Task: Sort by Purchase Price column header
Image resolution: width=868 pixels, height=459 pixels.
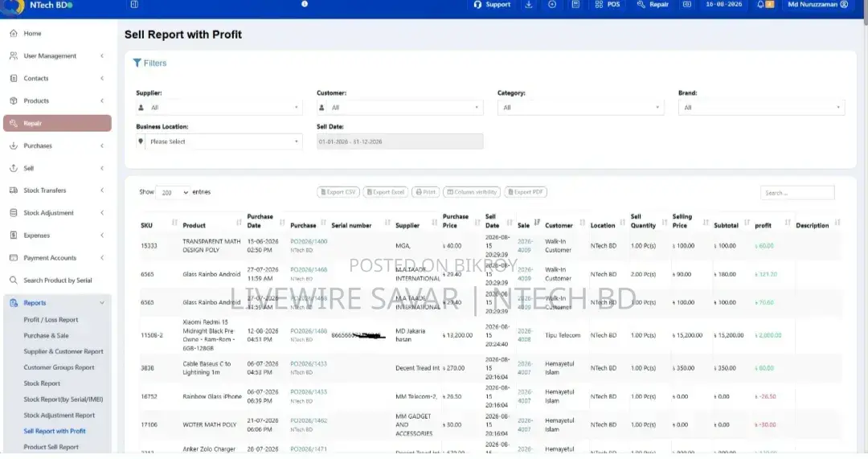Action: (461, 221)
